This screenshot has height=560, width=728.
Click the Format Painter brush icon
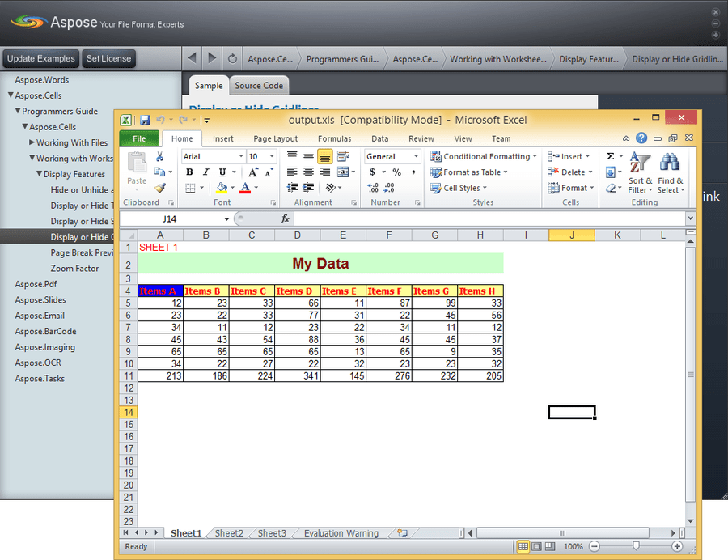pos(160,188)
